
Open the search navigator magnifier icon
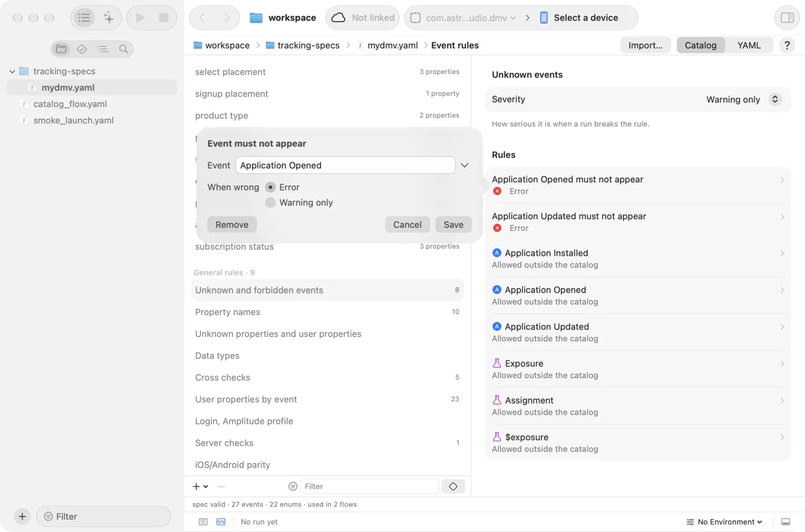123,49
